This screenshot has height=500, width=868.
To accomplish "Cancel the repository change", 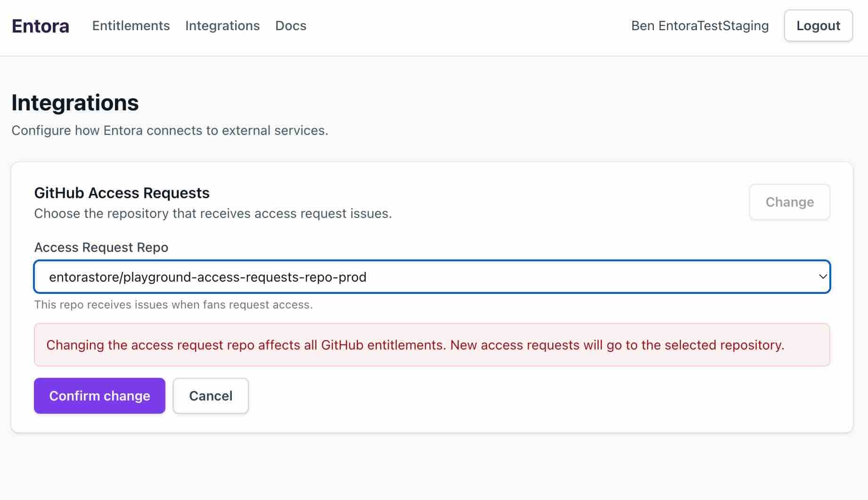I will pyautogui.click(x=211, y=396).
